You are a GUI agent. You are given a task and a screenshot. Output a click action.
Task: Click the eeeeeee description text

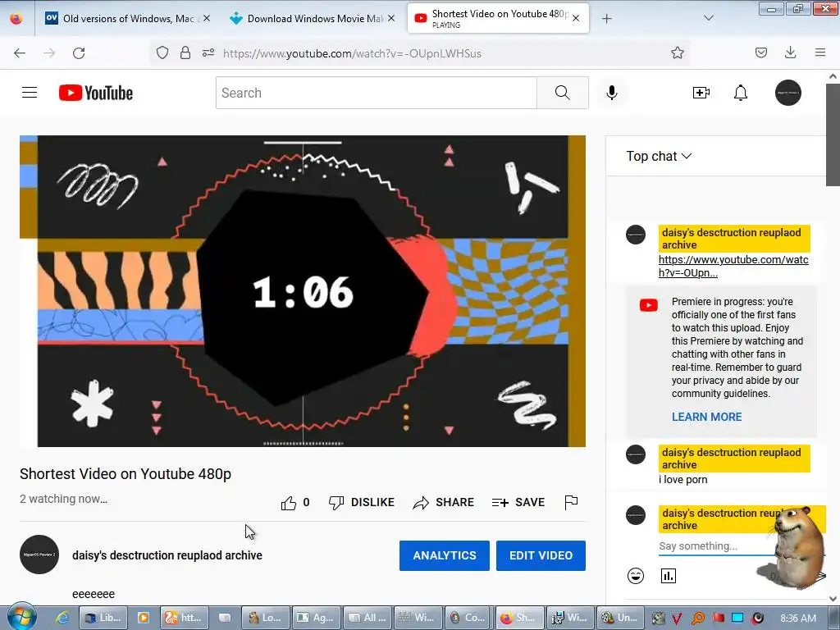(94, 594)
